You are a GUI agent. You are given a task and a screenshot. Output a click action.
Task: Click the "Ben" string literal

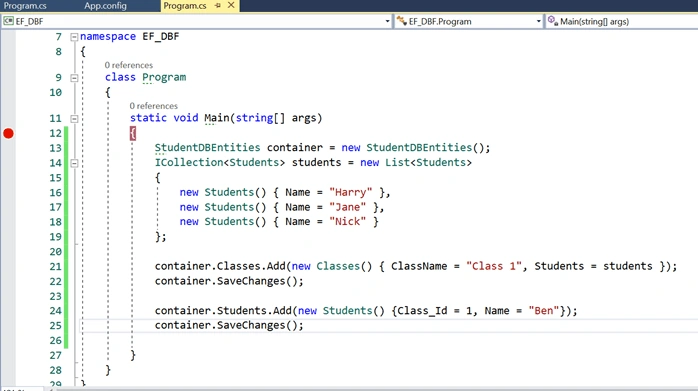tap(544, 311)
